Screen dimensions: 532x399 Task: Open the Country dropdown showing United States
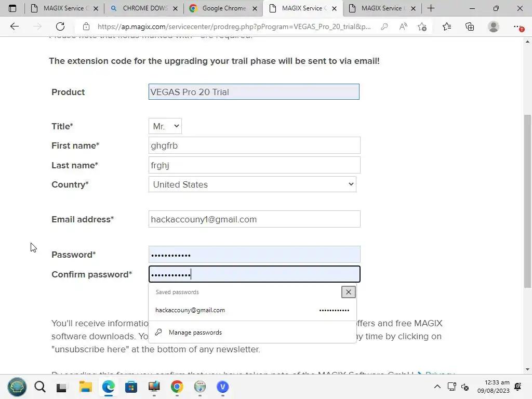(252, 184)
